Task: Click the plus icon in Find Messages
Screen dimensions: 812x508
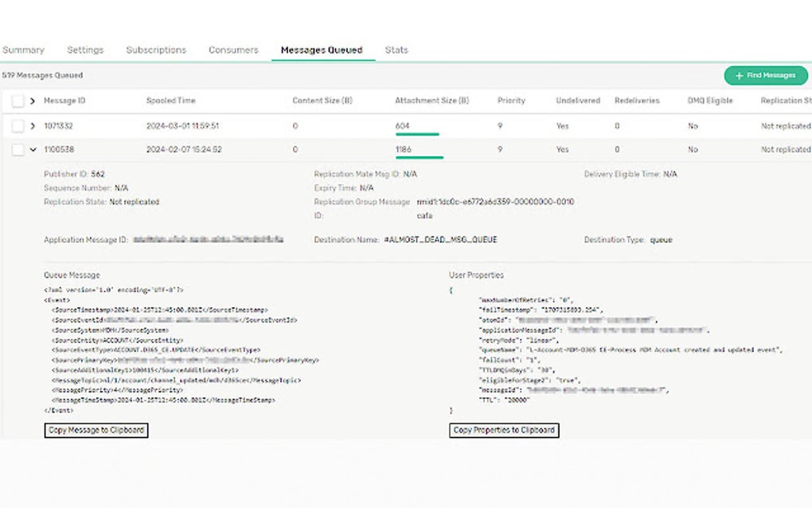Action: [x=739, y=76]
